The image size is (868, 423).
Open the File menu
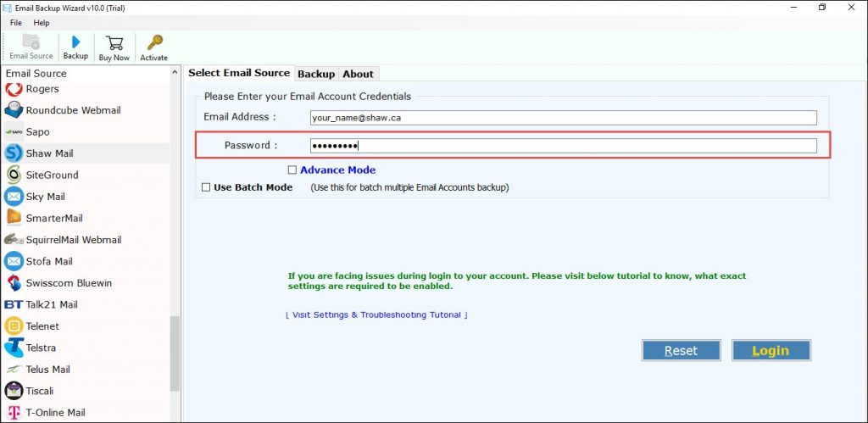point(16,23)
